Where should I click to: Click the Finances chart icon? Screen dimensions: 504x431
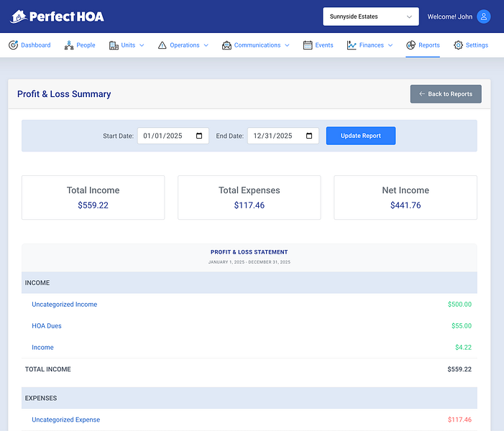tap(352, 45)
